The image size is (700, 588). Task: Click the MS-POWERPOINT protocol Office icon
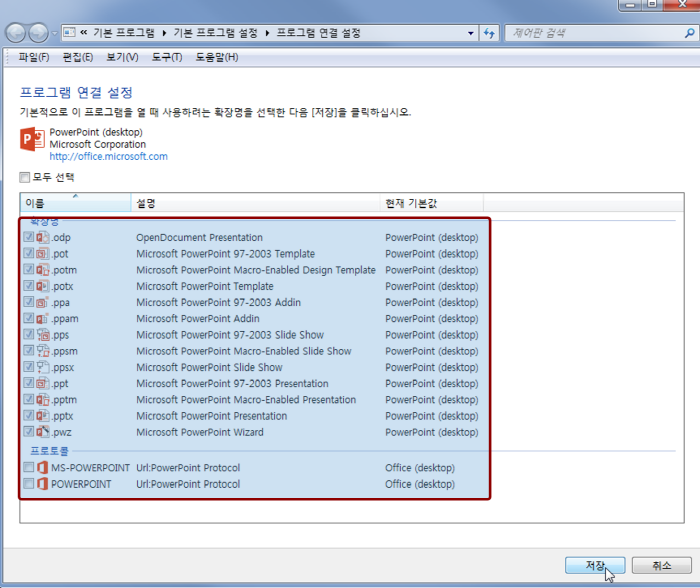tap(42, 467)
